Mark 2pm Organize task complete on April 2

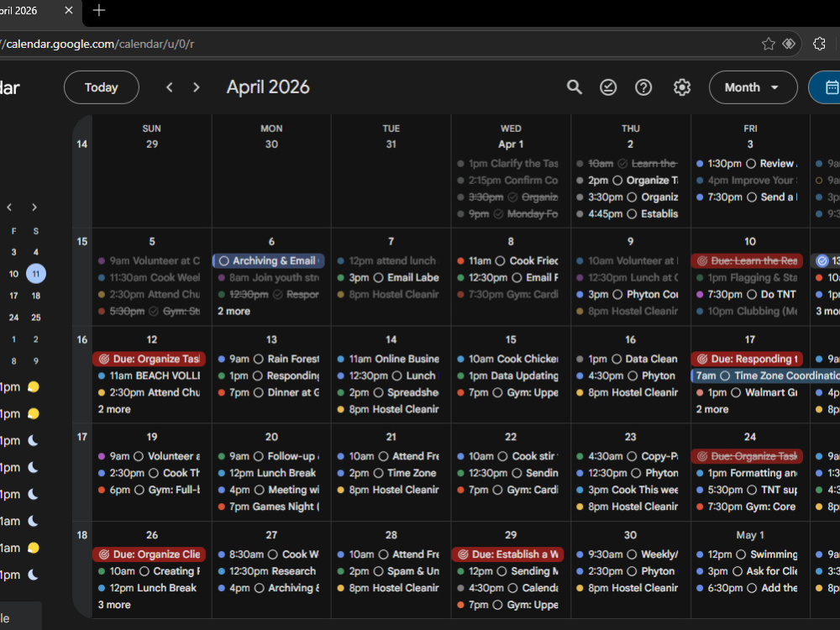pos(617,181)
